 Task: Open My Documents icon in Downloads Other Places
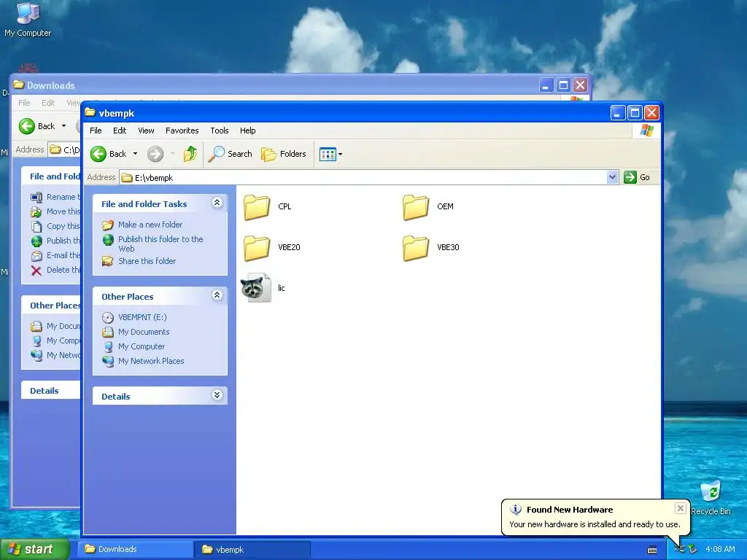click(36, 326)
